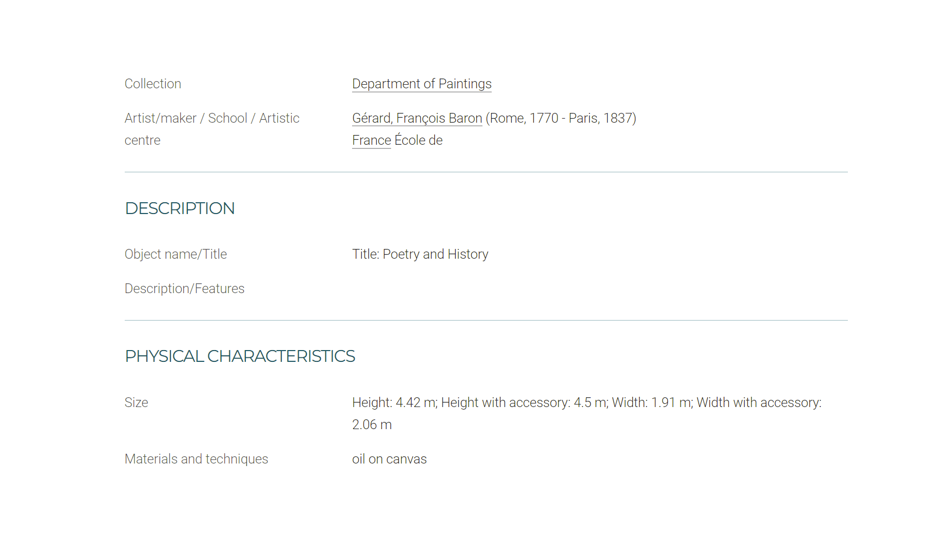
Task: Click the Size field label
Action: tap(137, 402)
